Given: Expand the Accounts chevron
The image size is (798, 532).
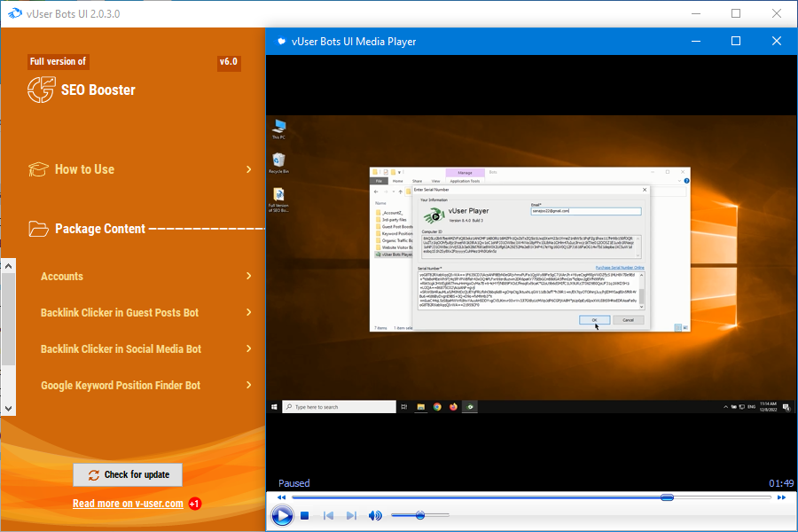Looking at the screenshot, I should click(249, 276).
